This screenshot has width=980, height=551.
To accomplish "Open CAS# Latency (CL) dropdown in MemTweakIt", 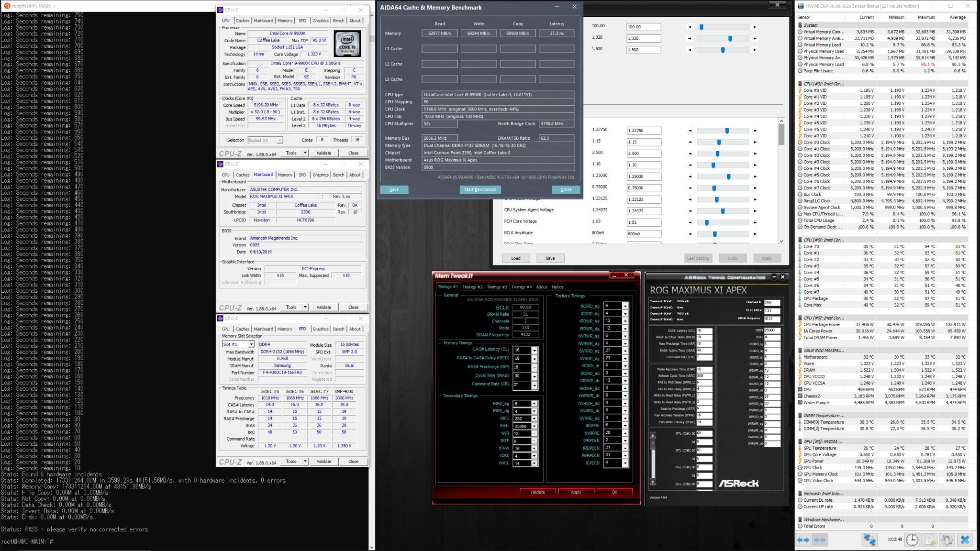I will coord(534,351).
